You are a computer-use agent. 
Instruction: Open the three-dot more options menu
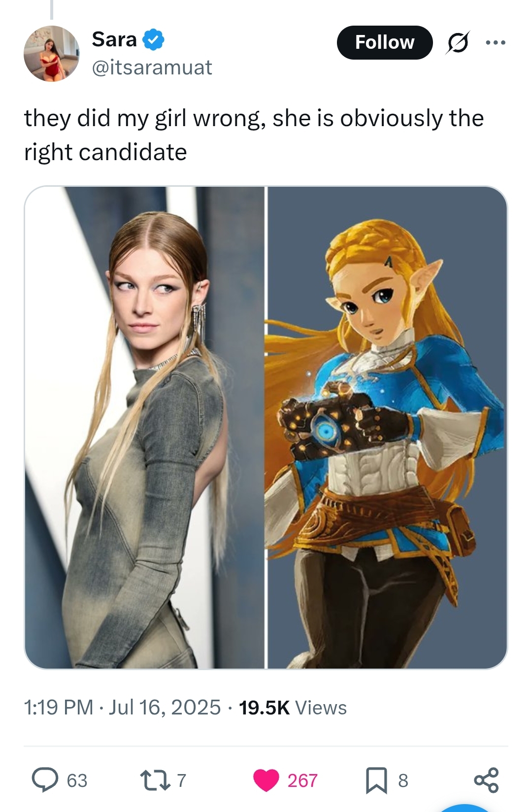tap(496, 43)
